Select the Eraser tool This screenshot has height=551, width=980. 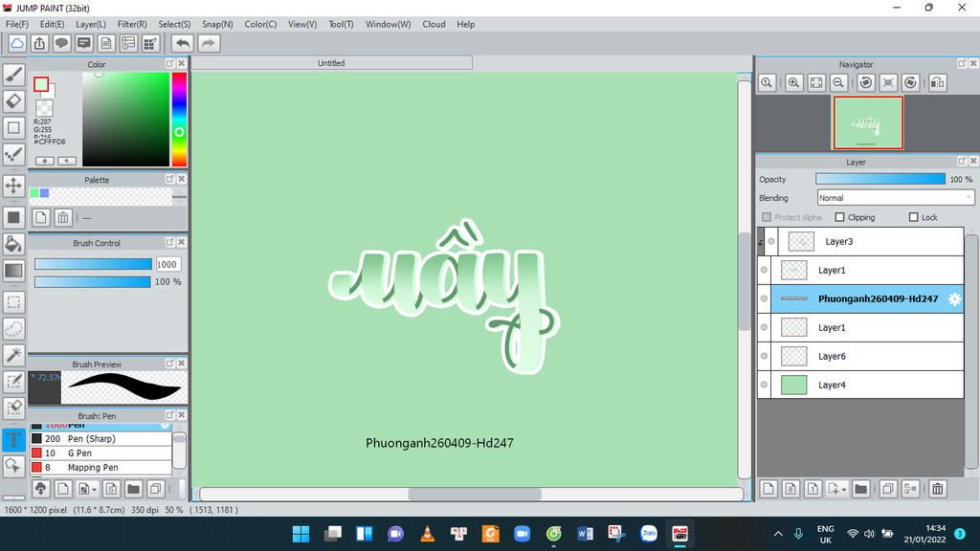tap(13, 101)
